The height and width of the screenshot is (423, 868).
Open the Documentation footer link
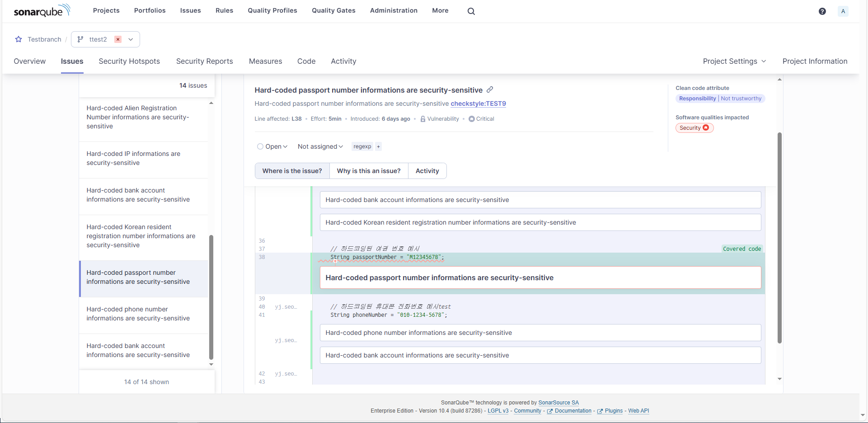click(x=569, y=411)
